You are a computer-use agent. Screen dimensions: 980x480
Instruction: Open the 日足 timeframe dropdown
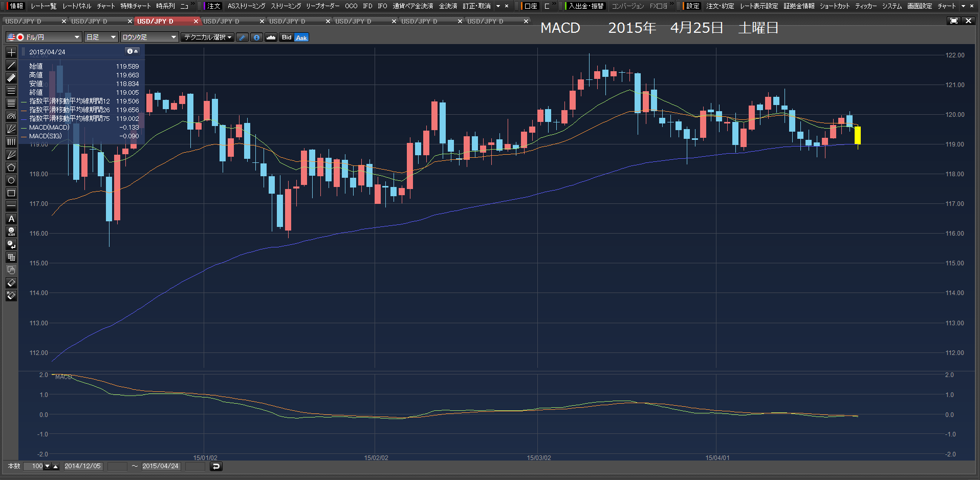(101, 37)
